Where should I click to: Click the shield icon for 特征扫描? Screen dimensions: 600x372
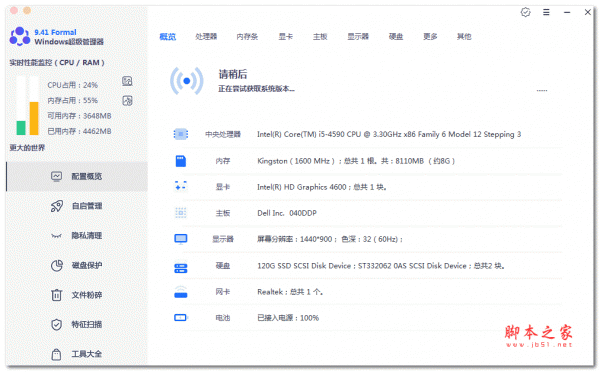(57, 325)
